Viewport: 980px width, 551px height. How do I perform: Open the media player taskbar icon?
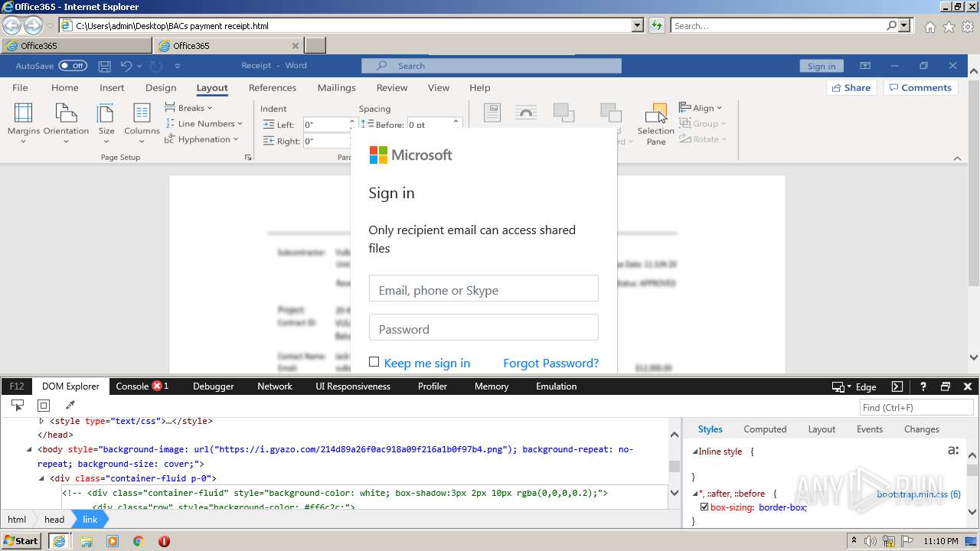(x=113, y=541)
